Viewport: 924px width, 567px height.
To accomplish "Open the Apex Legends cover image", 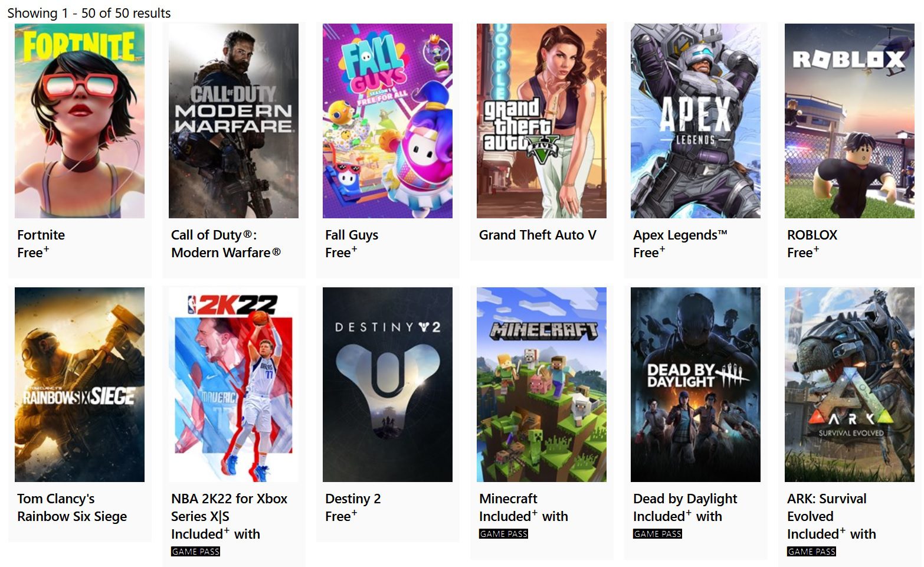I will click(696, 121).
